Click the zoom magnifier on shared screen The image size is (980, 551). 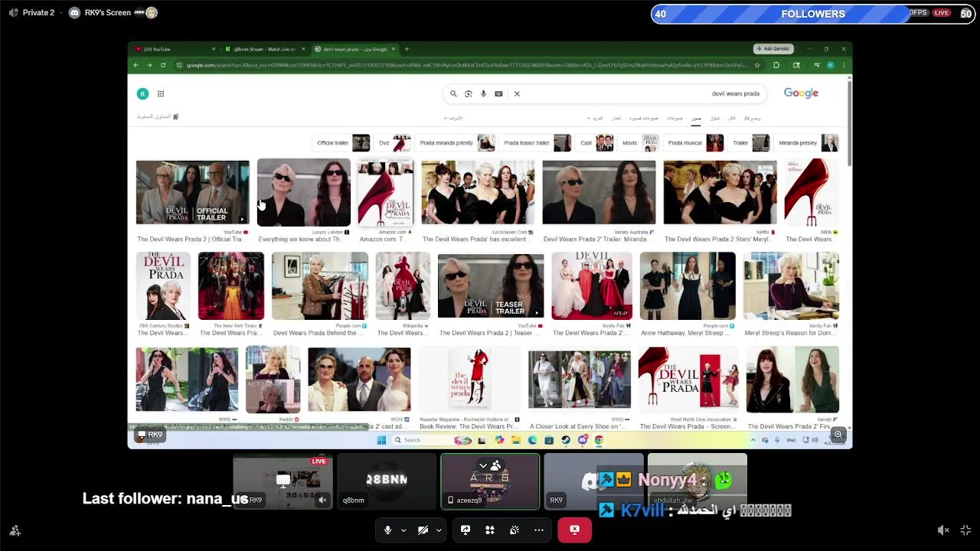tap(838, 435)
